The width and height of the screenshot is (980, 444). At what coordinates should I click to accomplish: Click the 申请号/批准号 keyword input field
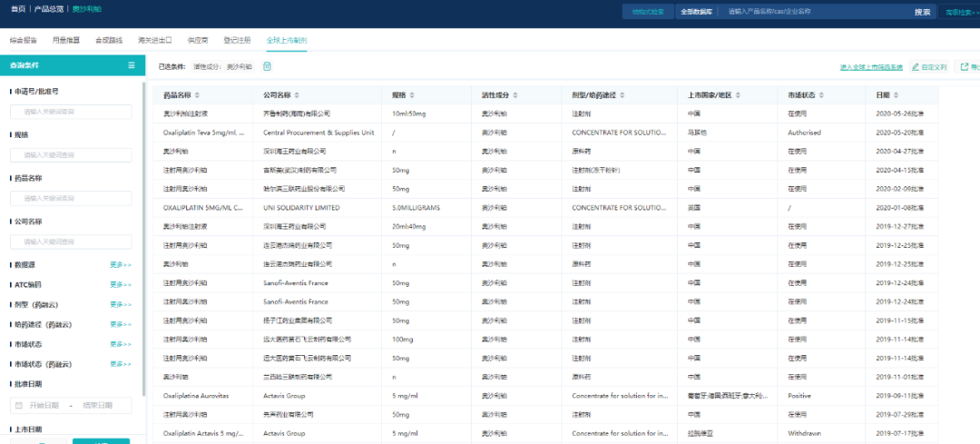[71, 112]
